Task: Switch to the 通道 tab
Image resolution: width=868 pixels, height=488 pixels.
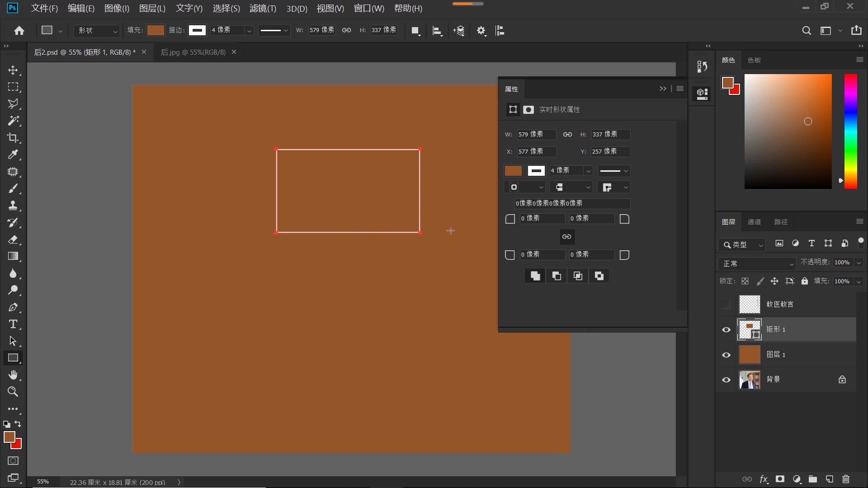Action: 754,222
